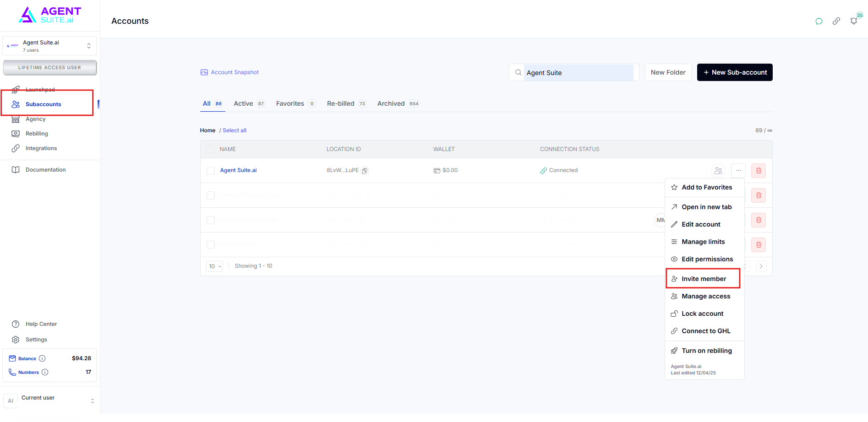Click the users icon in Agent Suite.ai row

click(718, 171)
